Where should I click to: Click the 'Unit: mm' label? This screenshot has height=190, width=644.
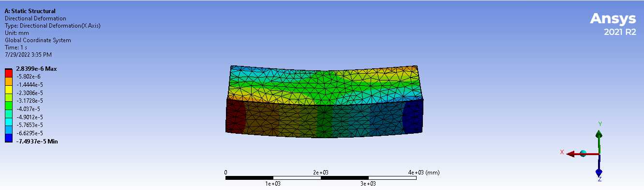coord(17,33)
